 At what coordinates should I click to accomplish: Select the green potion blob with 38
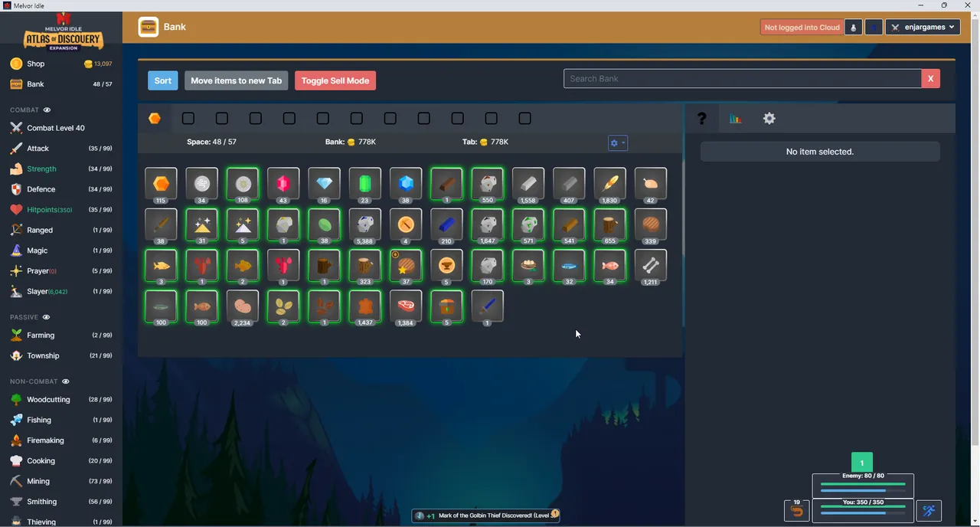324,224
